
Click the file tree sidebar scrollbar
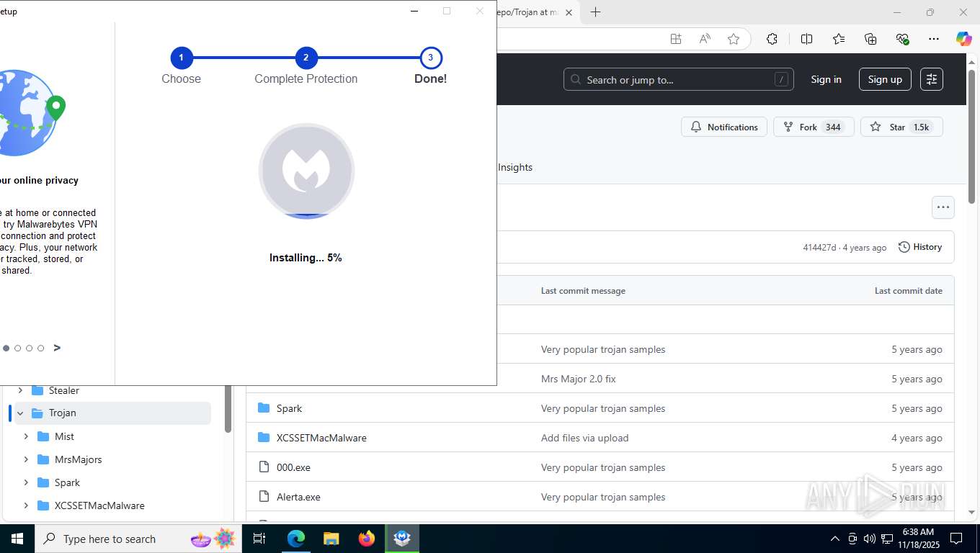pyautogui.click(x=228, y=408)
